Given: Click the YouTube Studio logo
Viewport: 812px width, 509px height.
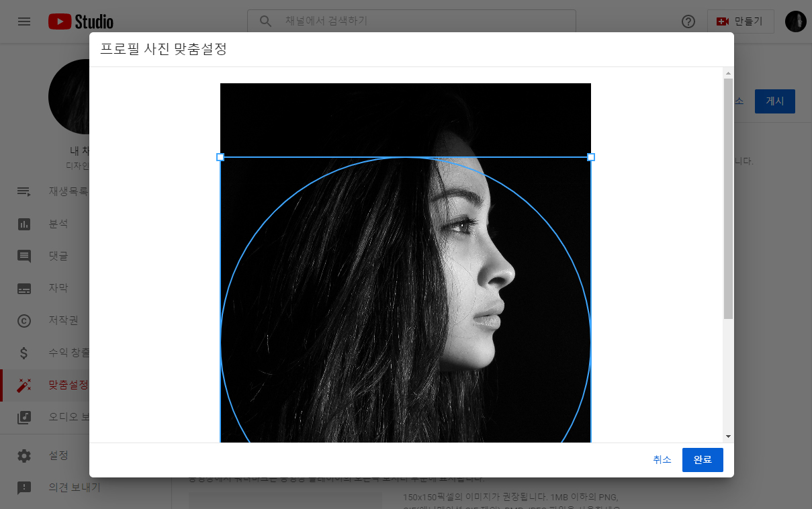Looking at the screenshot, I should [81, 21].
